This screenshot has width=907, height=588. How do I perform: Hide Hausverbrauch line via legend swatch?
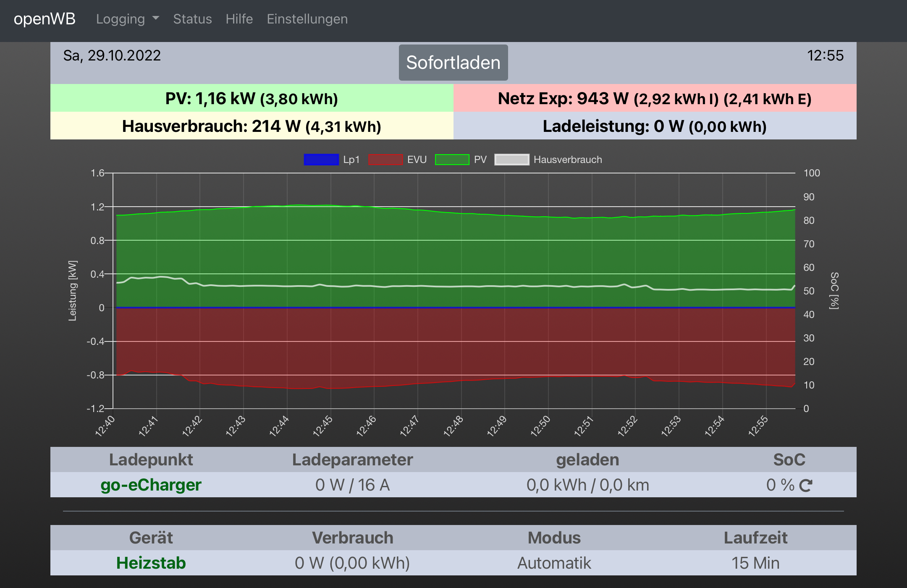(x=511, y=160)
